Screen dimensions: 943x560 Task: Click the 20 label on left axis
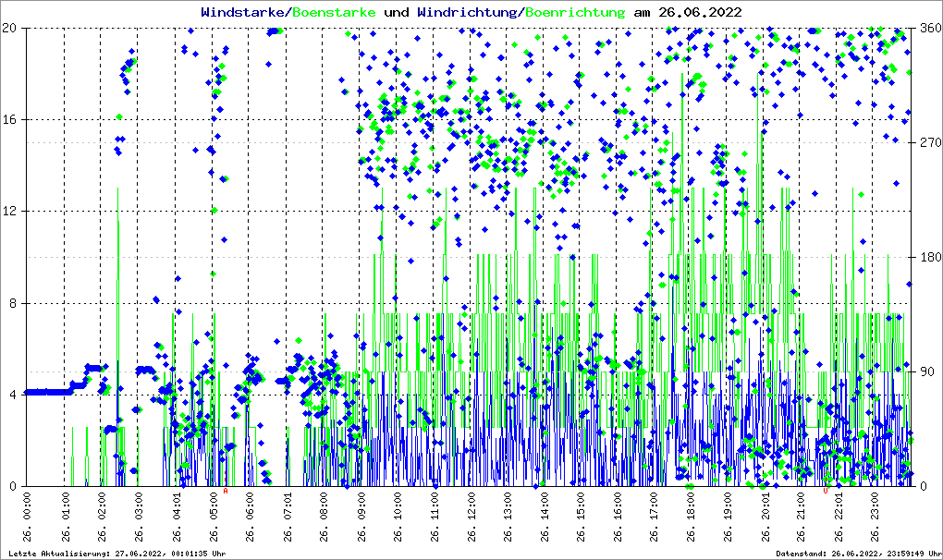(11, 29)
